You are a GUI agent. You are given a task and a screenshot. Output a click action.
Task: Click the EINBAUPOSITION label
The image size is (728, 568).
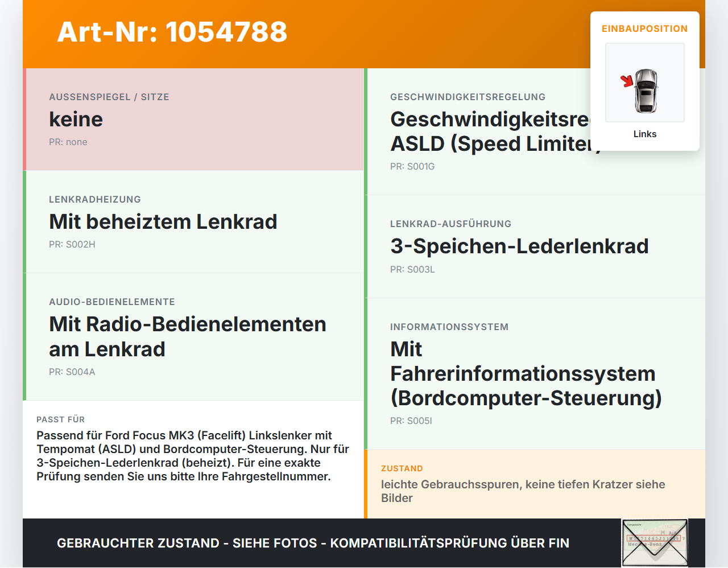[645, 28]
